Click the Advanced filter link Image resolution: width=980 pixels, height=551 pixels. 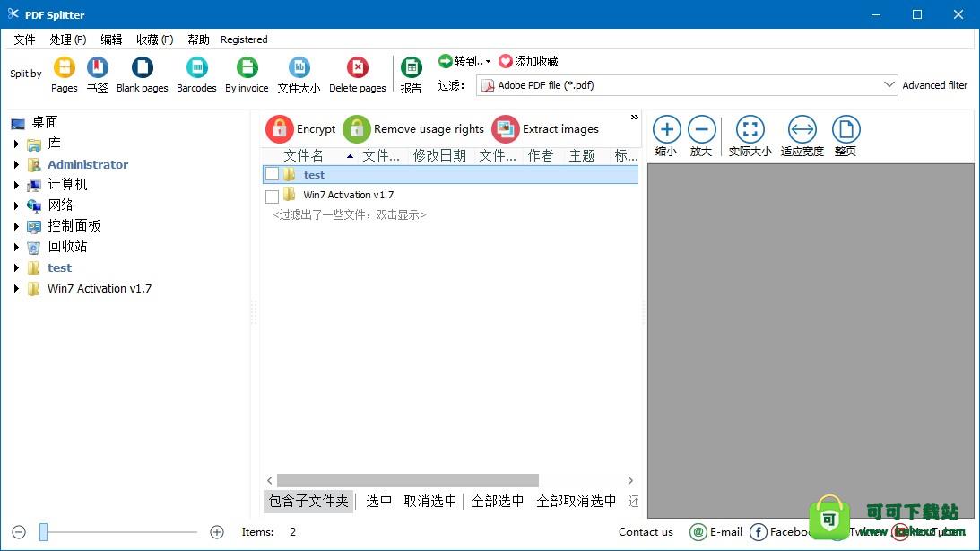pos(934,85)
